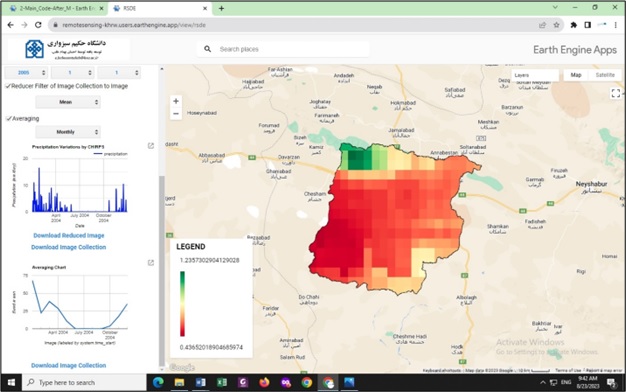Open the Mean reducer dropdown
This screenshot has height=392, width=626.
[x=68, y=102]
